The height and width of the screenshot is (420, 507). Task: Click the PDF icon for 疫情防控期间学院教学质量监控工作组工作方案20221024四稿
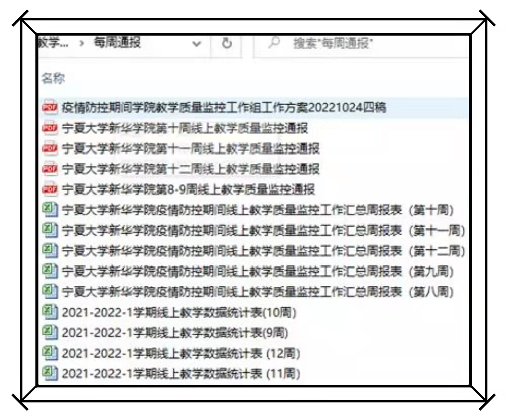pyautogui.click(x=50, y=107)
